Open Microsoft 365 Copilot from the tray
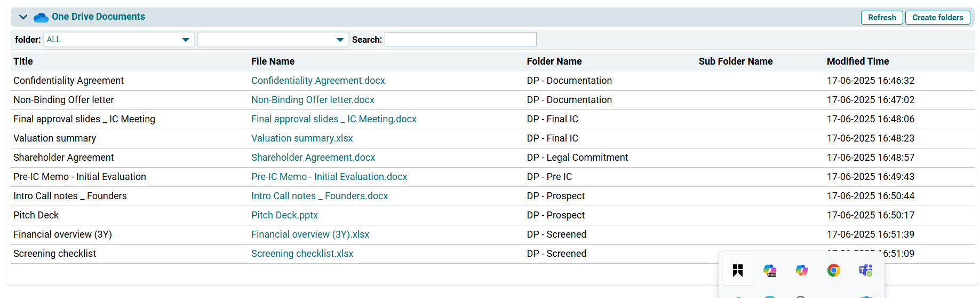This screenshot has width=980, height=298. point(770,271)
